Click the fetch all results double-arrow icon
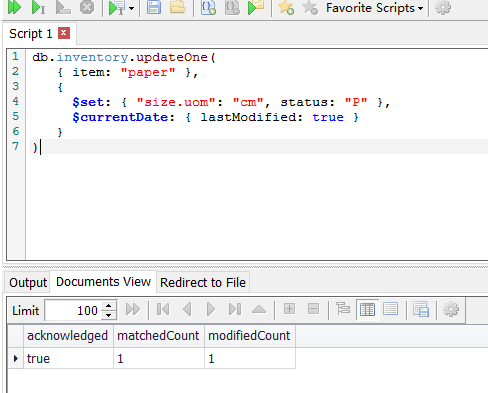The image size is (488, 393). [x=133, y=309]
